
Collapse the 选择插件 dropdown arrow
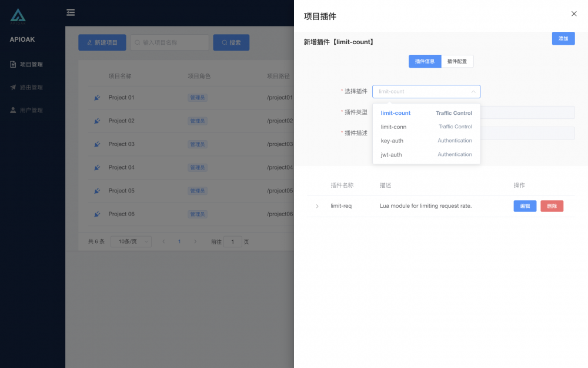click(x=473, y=91)
